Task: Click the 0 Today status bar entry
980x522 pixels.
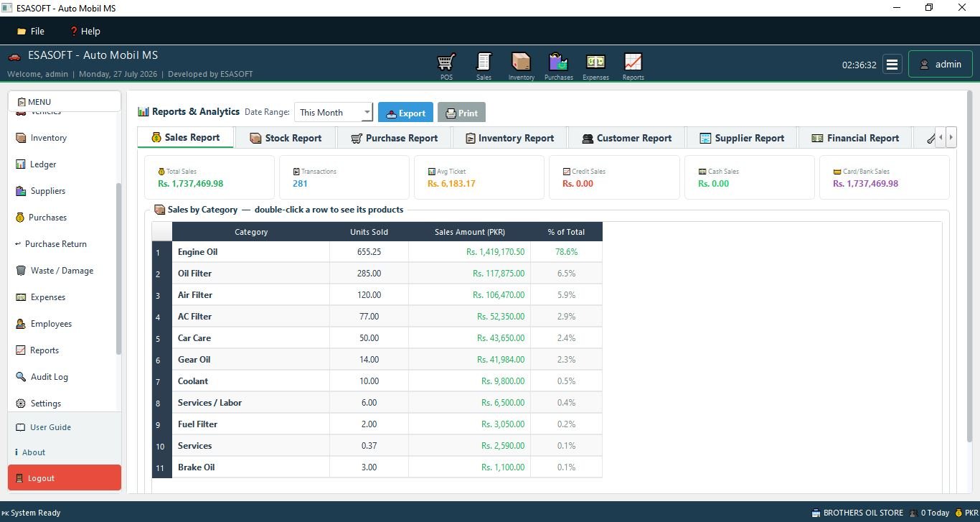Action: tap(928, 513)
